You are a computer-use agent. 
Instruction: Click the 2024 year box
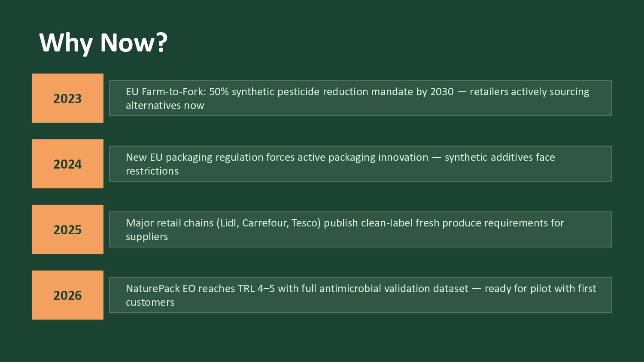click(x=67, y=164)
